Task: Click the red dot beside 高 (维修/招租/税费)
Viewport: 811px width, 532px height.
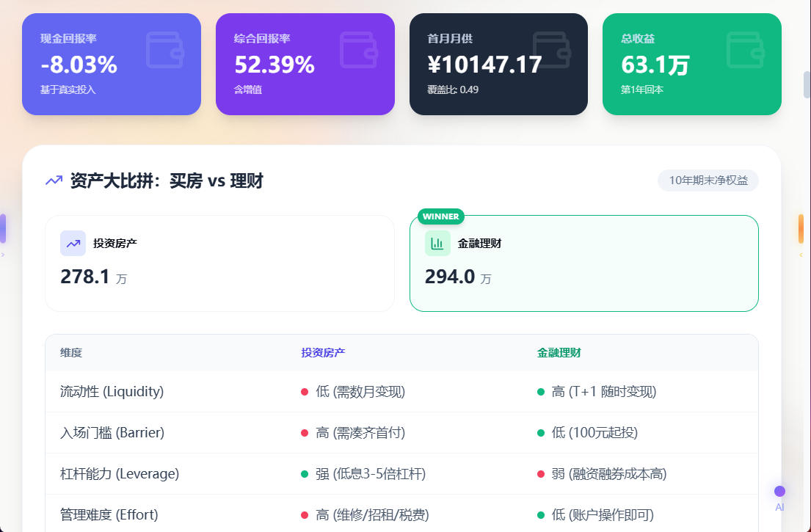Action: [x=305, y=515]
